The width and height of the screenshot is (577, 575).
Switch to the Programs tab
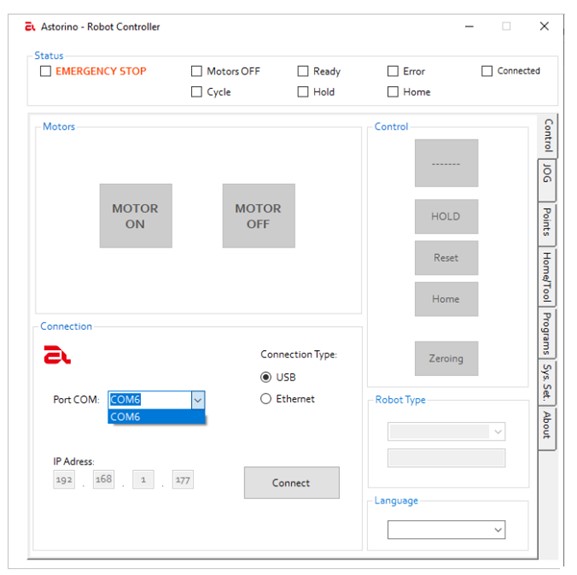point(547,334)
